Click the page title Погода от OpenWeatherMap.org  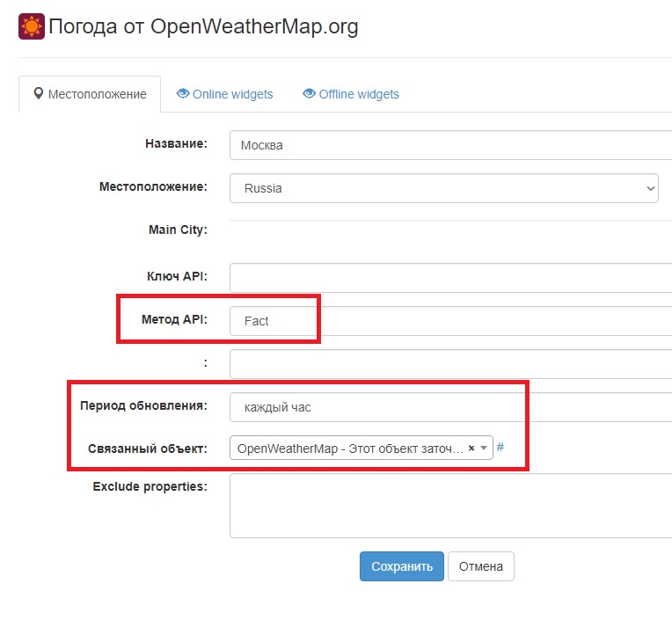(203, 26)
